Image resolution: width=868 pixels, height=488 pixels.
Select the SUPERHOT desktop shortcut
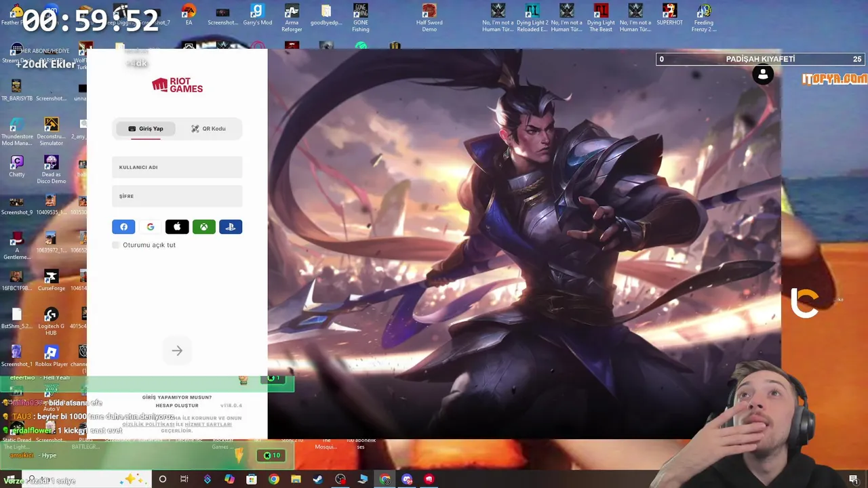click(x=669, y=16)
